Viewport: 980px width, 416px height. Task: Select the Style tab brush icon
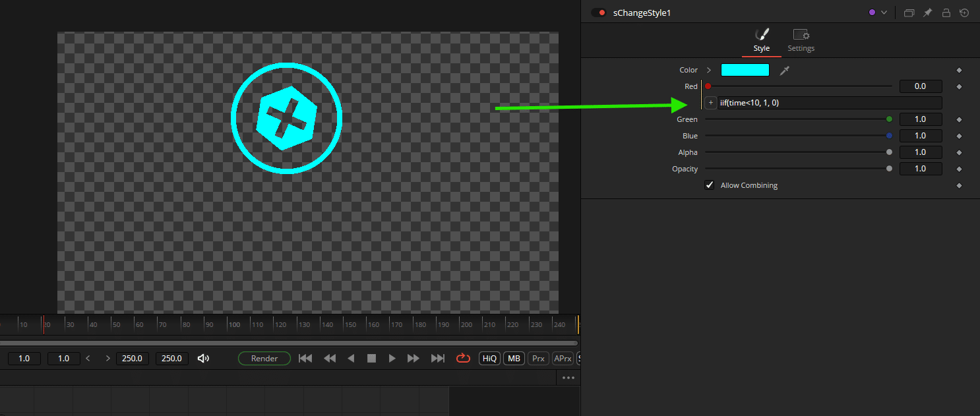click(x=762, y=34)
